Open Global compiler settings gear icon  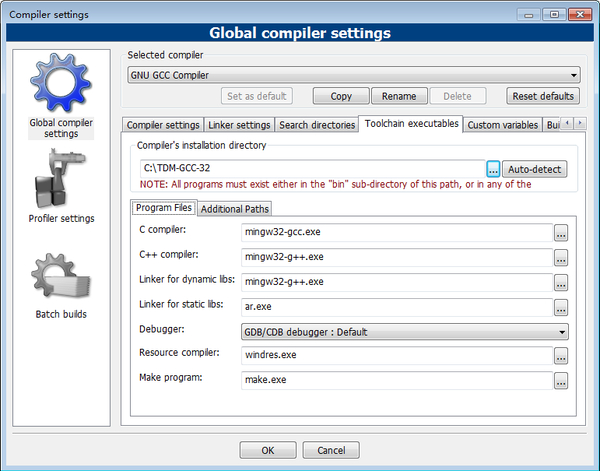(61, 82)
